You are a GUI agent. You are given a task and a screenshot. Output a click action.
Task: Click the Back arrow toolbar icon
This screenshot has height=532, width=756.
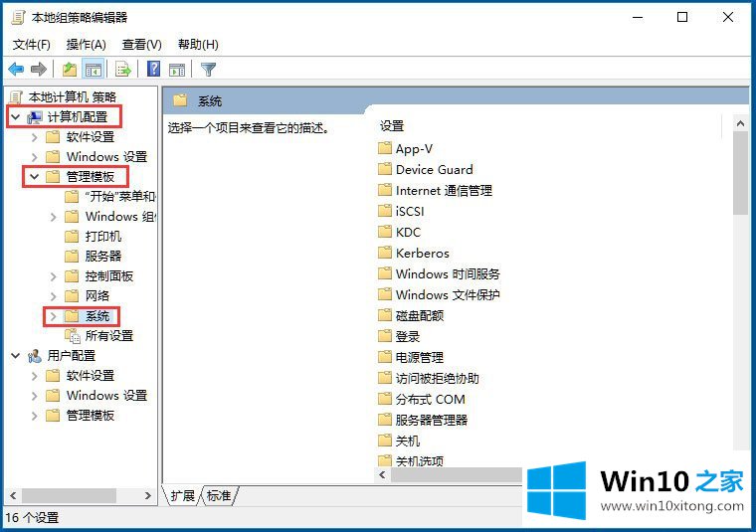click(x=16, y=70)
